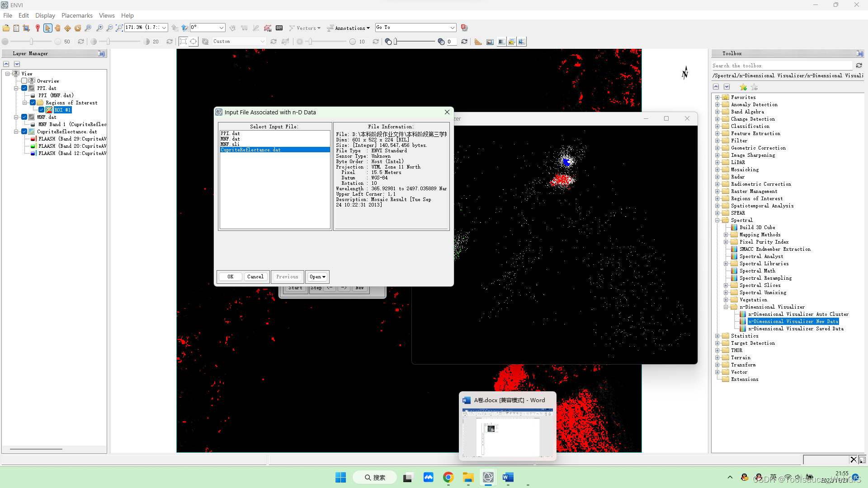Image resolution: width=868 pixels, height=488 pixels.
Task: Click Cancel in Input File dialog
Action: pyautogui.click(x=255, y=277)
